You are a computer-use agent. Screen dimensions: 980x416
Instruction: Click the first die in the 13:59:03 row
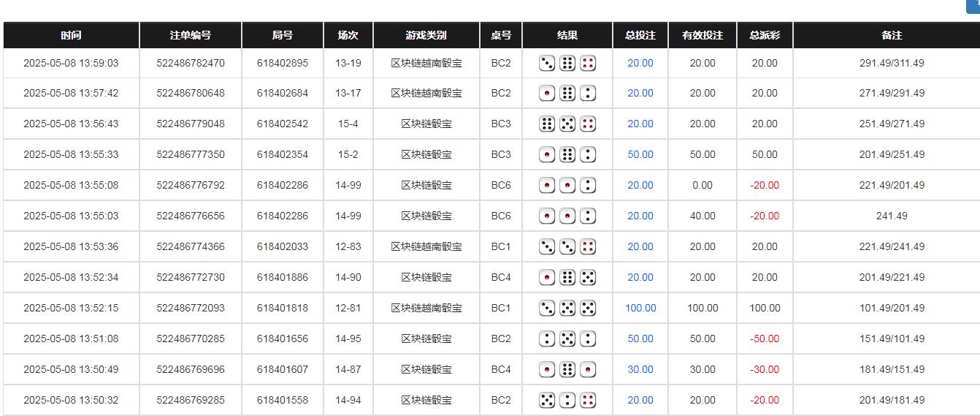click(546, 64)
